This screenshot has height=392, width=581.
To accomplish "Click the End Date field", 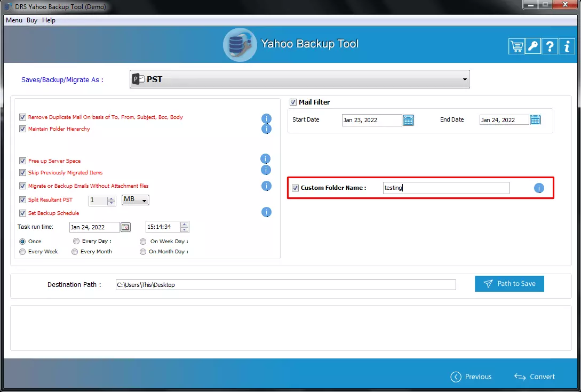I will point(504,120).
